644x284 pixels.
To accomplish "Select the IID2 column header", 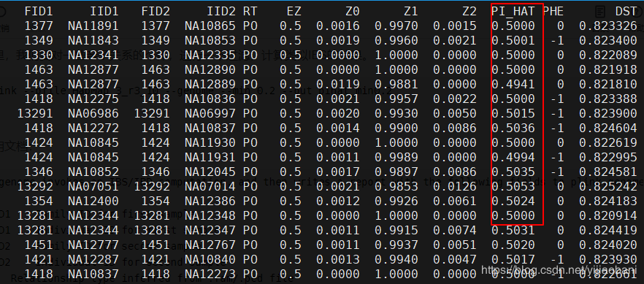I will [221, 12].
